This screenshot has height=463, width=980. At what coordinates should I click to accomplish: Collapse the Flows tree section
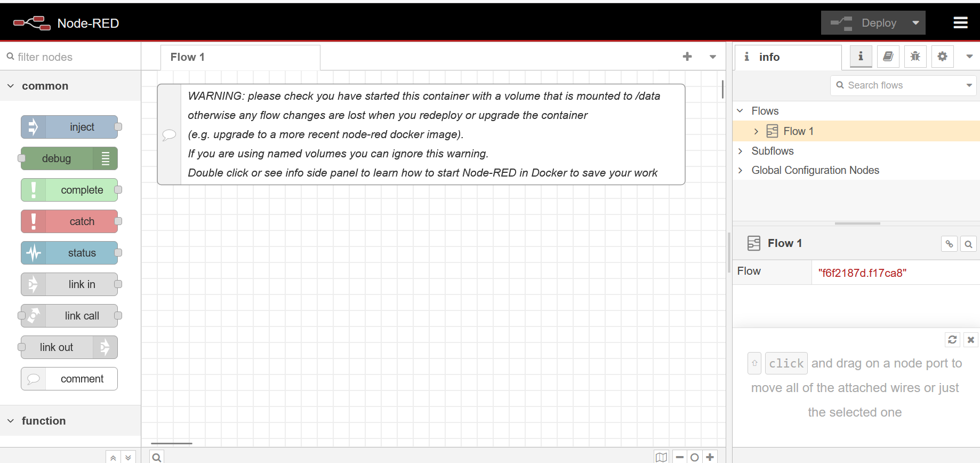point(740,111)
